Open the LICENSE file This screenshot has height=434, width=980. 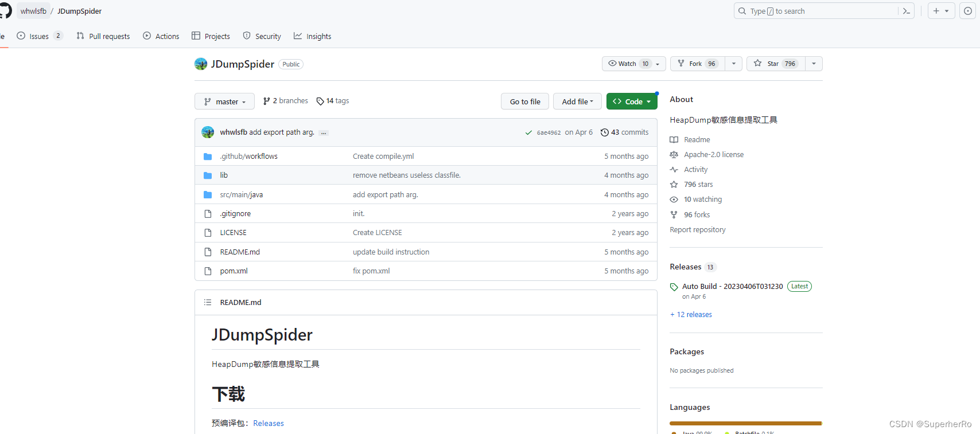(233, 232)
